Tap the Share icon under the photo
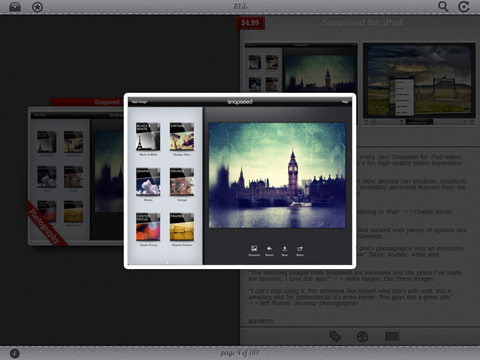The height and width of the screenshot is (360, 480). [x=300, y=251]
